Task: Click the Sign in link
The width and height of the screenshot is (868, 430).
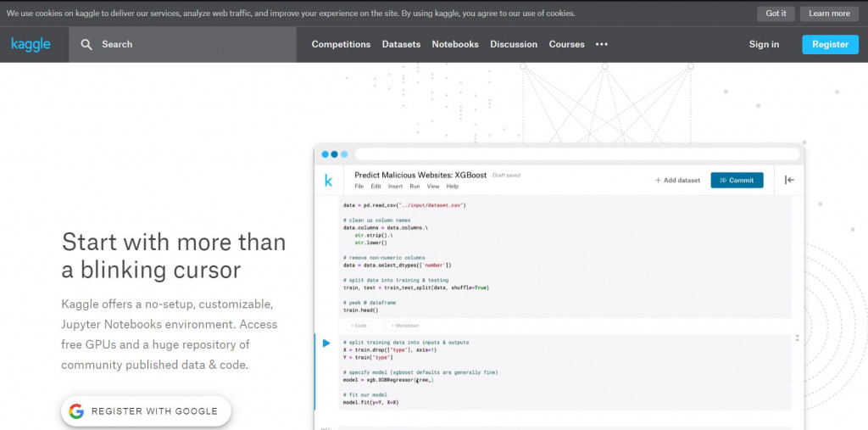Action: [764, 44]
